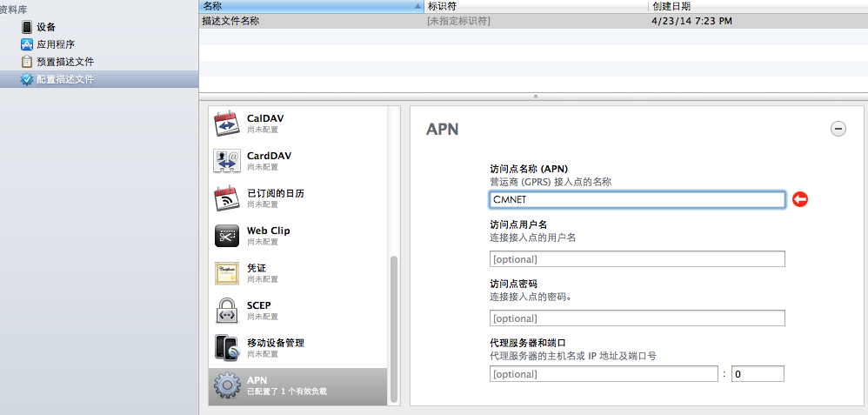Select the Web Clip scissors icon
This screenshot has height=415, width=868.
[x=226, y=236]
